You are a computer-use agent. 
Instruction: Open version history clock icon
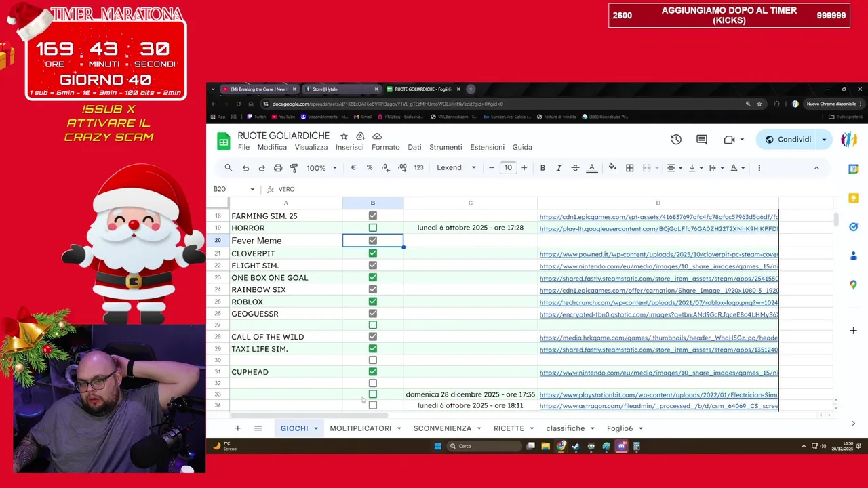tap(676, 140)
